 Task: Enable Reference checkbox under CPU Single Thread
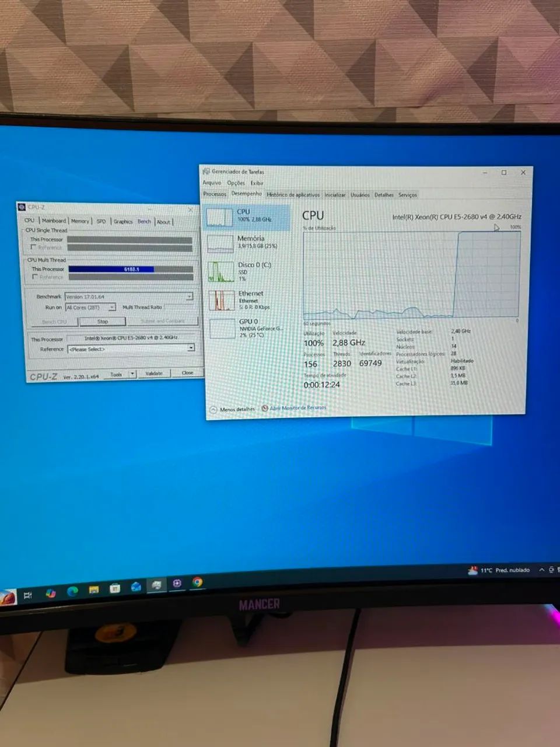pos(34,247)
